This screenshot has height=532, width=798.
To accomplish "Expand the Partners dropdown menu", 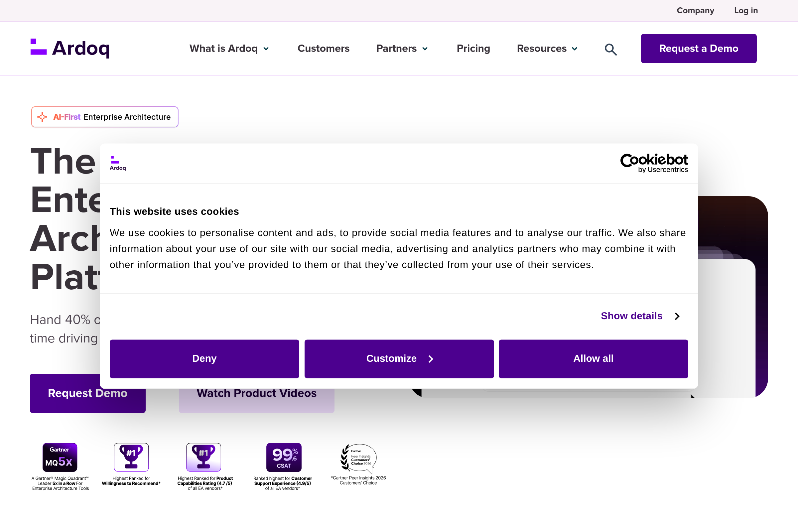I will 402,49.
